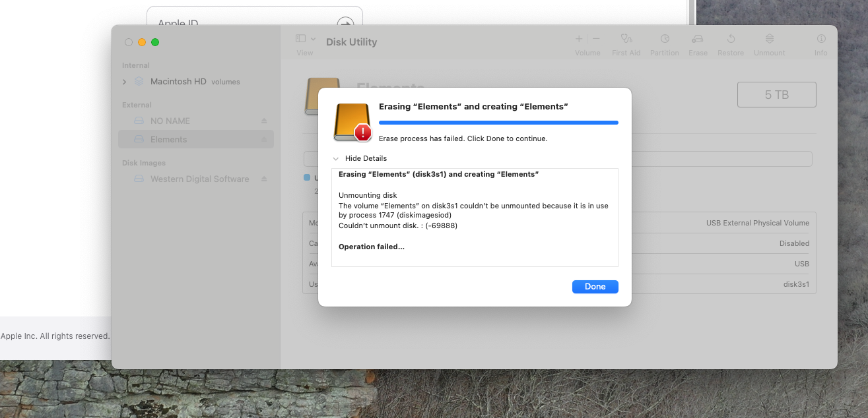The width and height of the screenshot is (868, 418).
Task: Click the "Operation failed…" text in the log
Action: (372, 247)
